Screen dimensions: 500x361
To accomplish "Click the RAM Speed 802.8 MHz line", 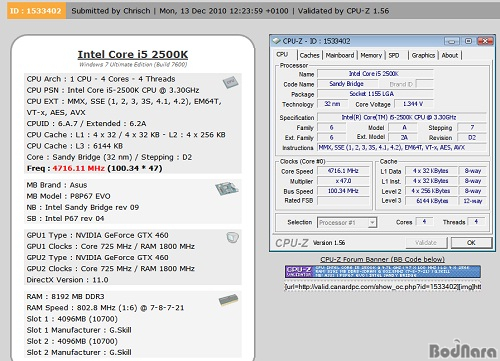I will tap(105, 308).
